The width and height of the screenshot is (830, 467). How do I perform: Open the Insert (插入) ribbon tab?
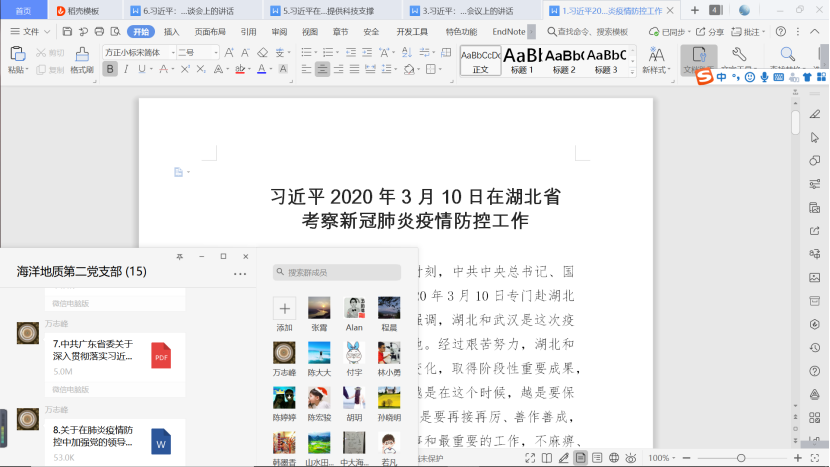[172, 31]
